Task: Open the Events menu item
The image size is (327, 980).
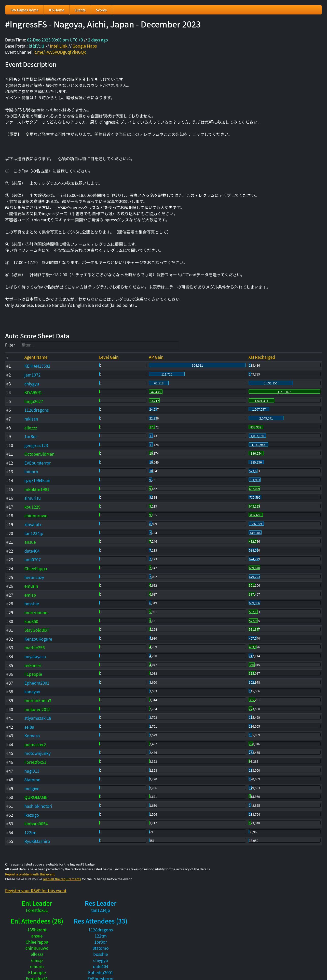Action: 80,10
